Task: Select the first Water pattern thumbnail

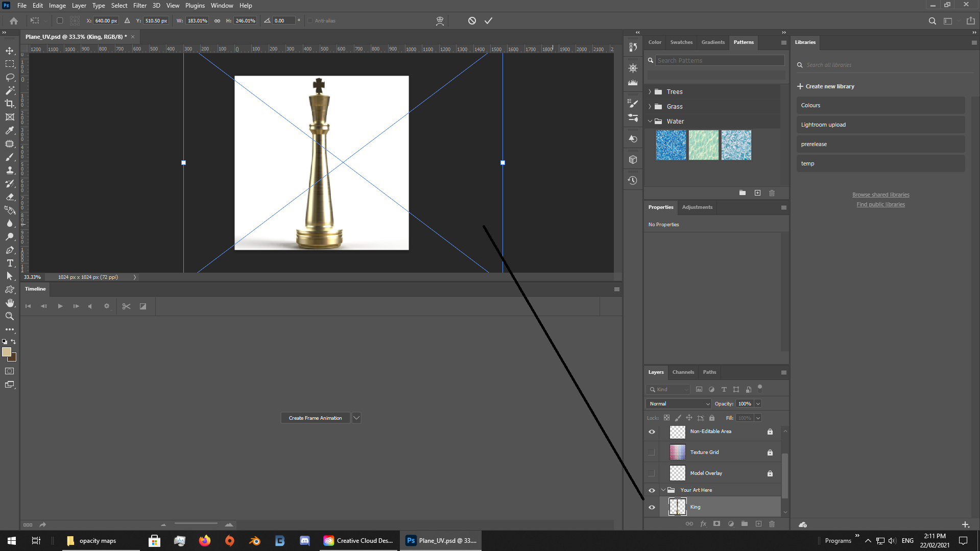Action: pos(671,145)
